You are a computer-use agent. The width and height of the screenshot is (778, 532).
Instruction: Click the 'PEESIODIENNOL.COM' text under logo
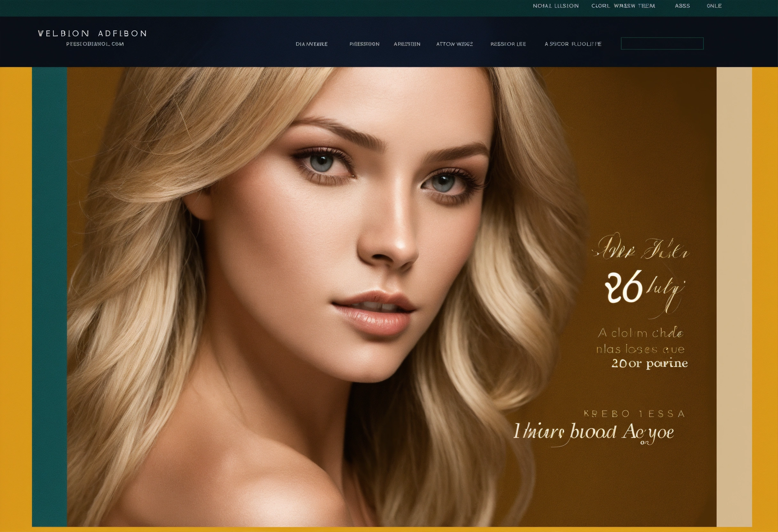coord(95,44)
